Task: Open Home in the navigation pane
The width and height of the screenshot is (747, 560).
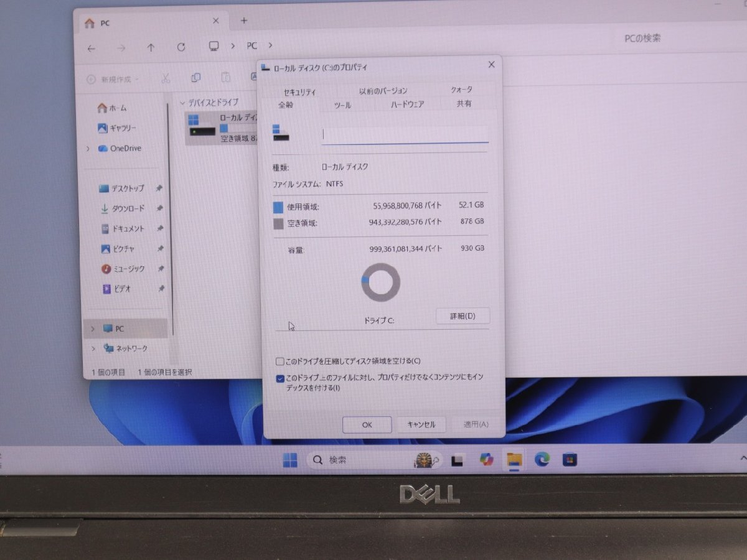Action: (x=112, y=108)
